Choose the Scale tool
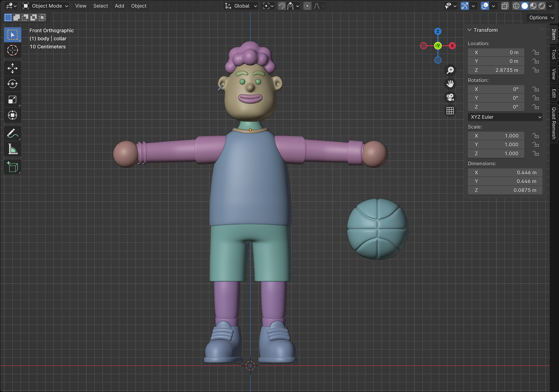Viewport: 559px width, 392px height. coord(12,100)
